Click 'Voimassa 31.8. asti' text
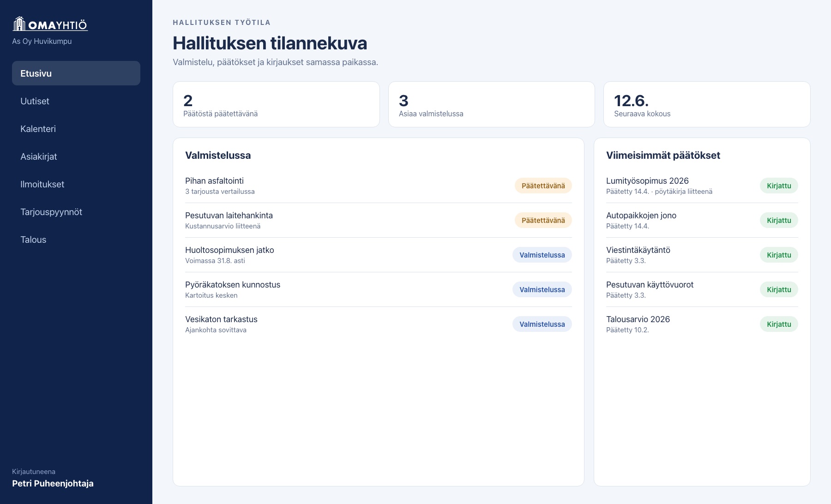The image size is (831, 504). (x=215, y=261)
